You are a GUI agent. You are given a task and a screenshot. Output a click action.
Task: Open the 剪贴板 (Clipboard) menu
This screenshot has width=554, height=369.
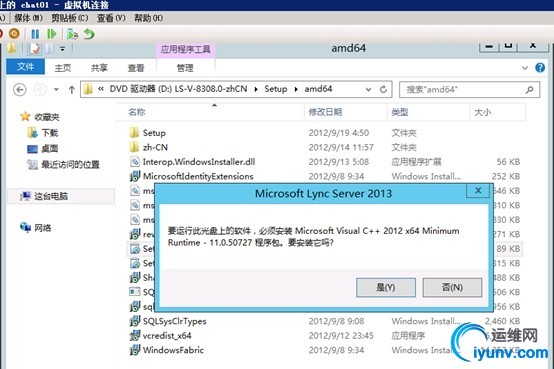click(x=70, y=18)
